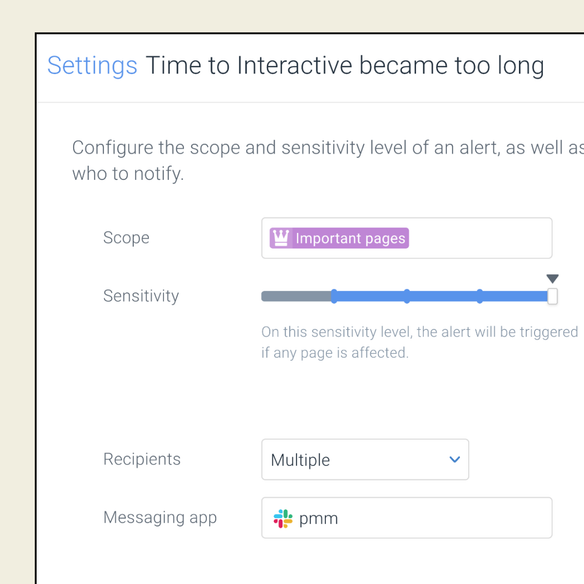
Task: Set sensitivity to the second blue stop
Action: (407, 296)
